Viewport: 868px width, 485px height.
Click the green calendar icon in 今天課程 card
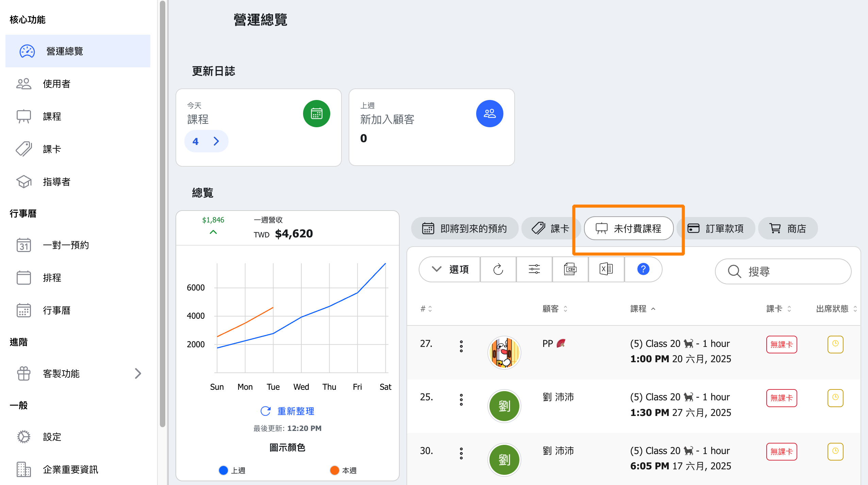point(316,114)
